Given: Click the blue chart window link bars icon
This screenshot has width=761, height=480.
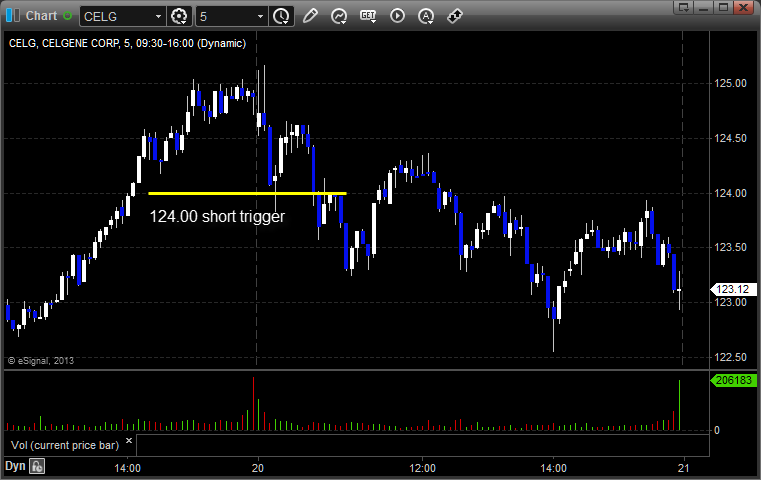Looking at the screenshot, I should tap(13, 16).
